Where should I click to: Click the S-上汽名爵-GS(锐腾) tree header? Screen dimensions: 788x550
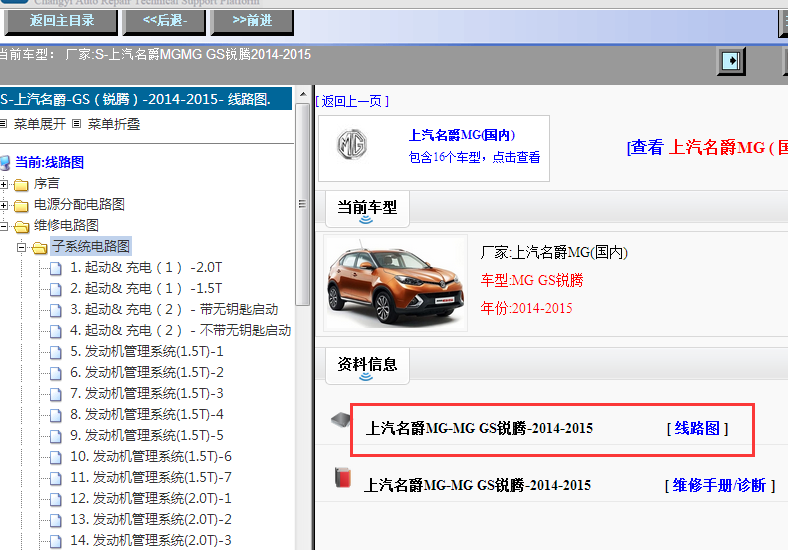tap(146, 99)
